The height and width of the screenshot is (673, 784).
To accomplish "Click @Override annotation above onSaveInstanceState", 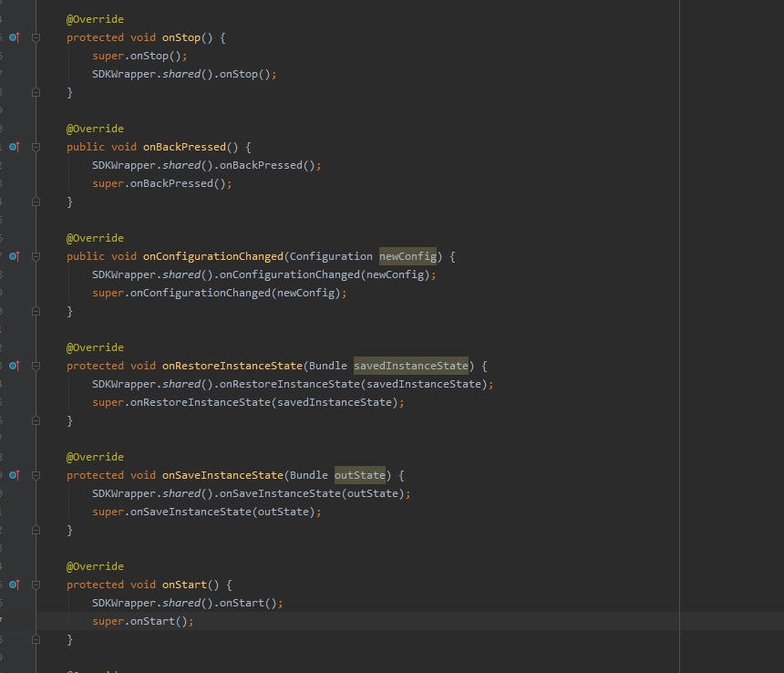I will (x=95, y=457).
